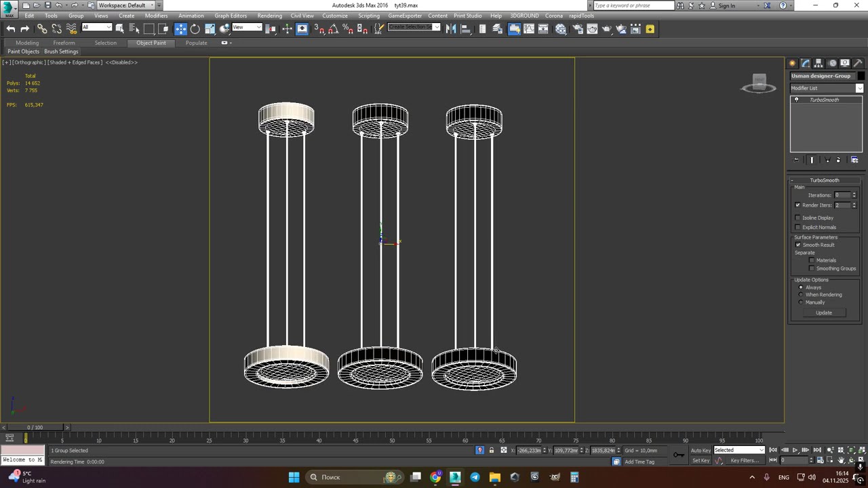Toggle Percent Snap icon
The height and width of the screenshot is (488, 868).
[x=348, y=28]
